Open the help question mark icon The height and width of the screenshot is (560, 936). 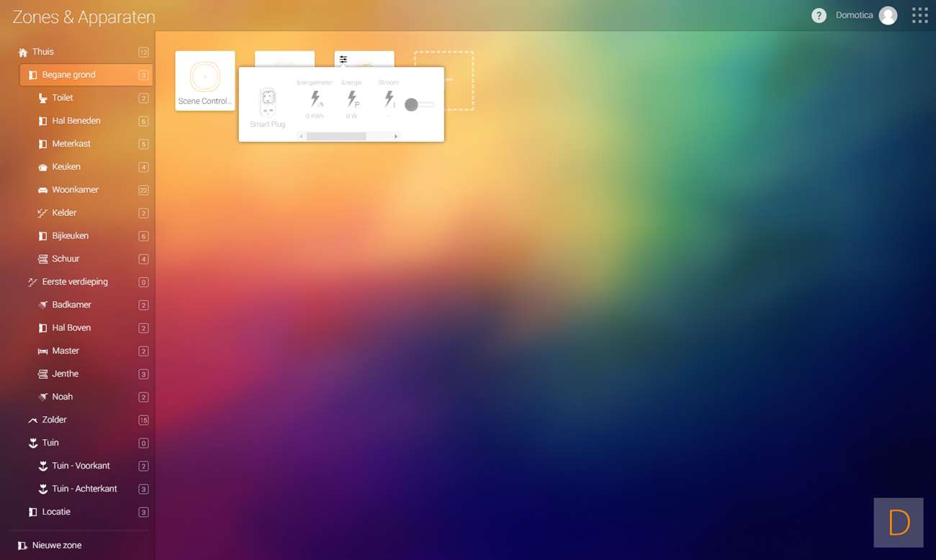pyautogui.click(x=819, y=16)
